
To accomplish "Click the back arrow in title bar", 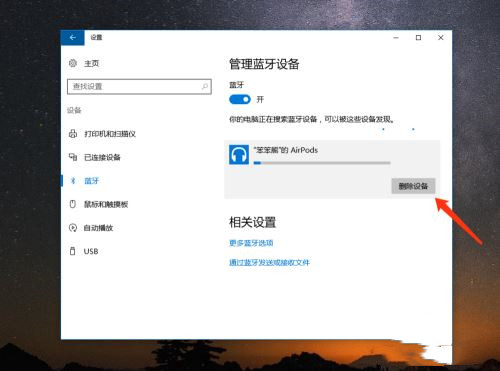I will pos(73,38).
